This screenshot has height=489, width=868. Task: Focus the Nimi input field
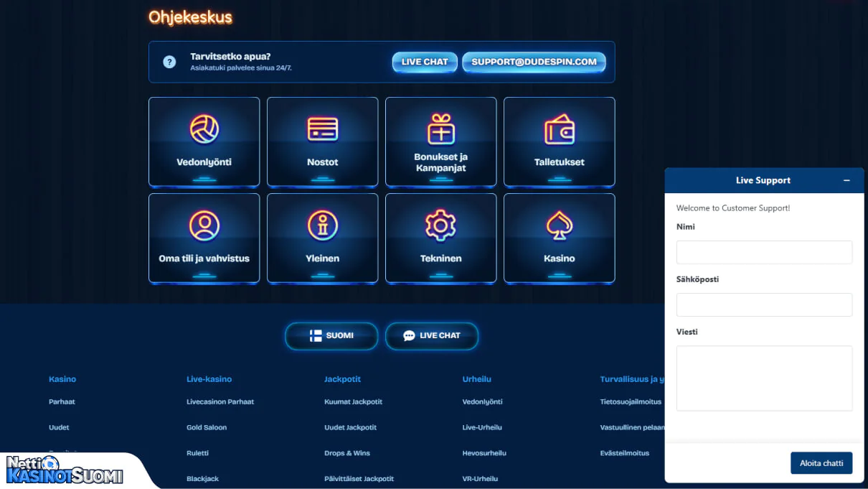[764, 253]
